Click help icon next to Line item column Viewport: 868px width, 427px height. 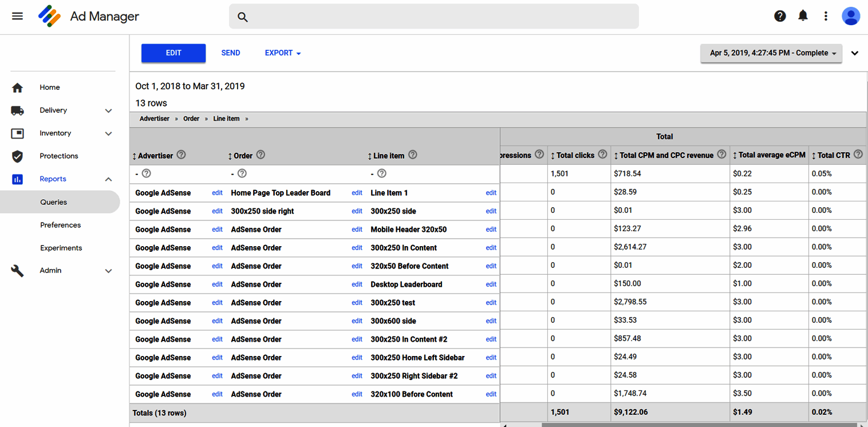413,155
